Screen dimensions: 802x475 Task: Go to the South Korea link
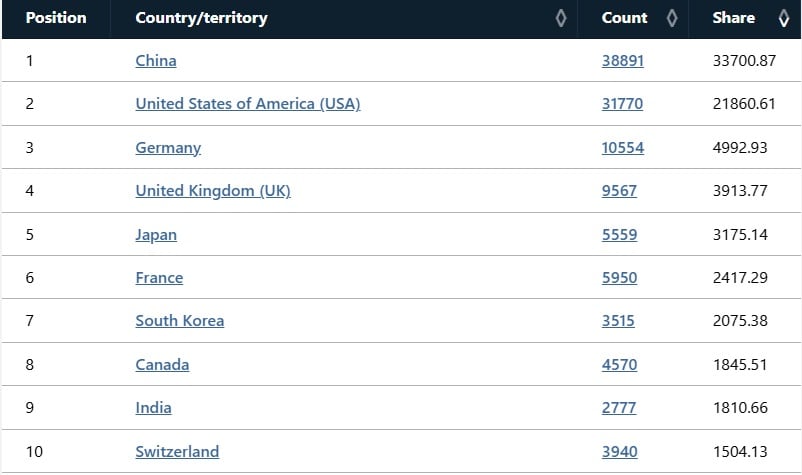click(180, 321)
